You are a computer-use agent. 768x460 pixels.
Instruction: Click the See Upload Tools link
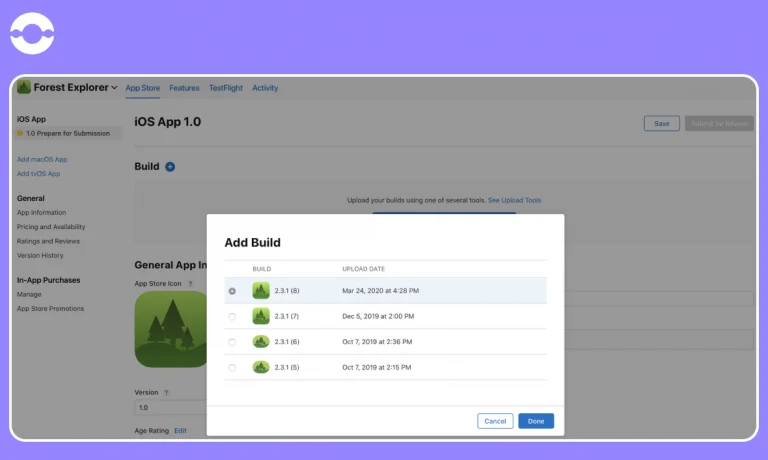(x=514, y=200)
